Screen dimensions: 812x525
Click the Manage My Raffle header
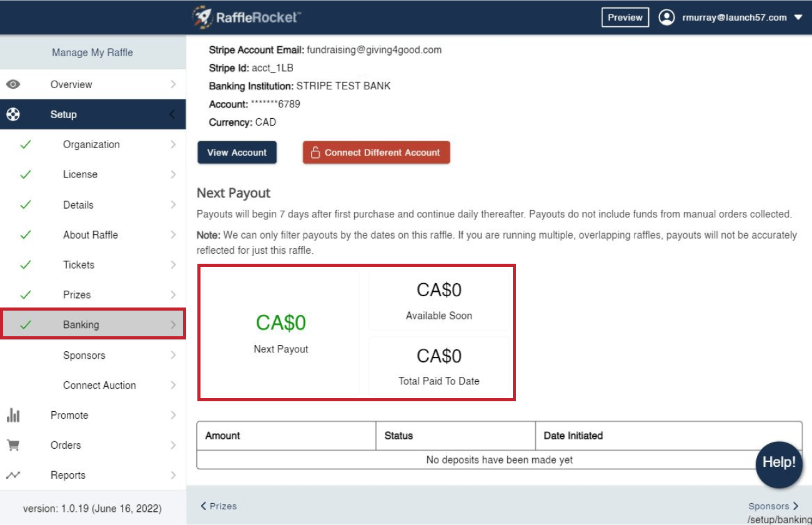tap(92, 52)
